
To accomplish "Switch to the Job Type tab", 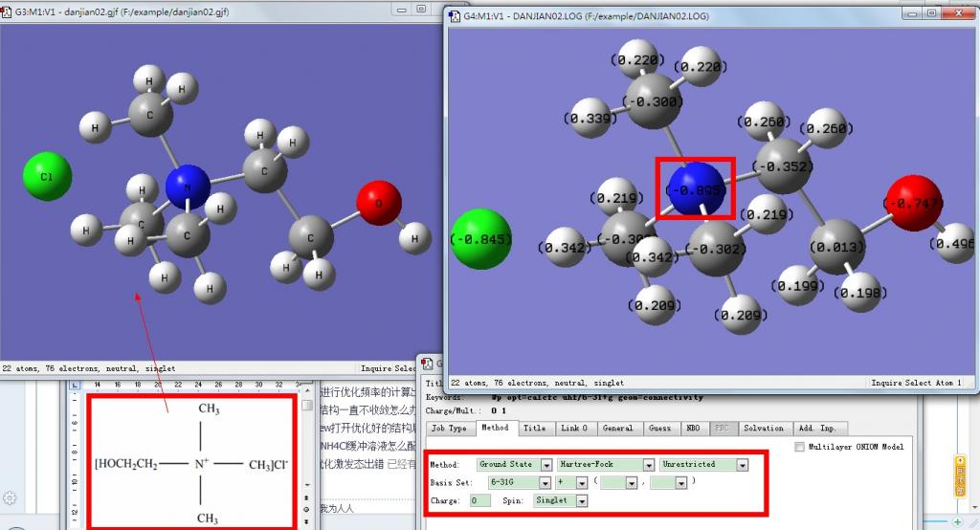I will point(449,429).
